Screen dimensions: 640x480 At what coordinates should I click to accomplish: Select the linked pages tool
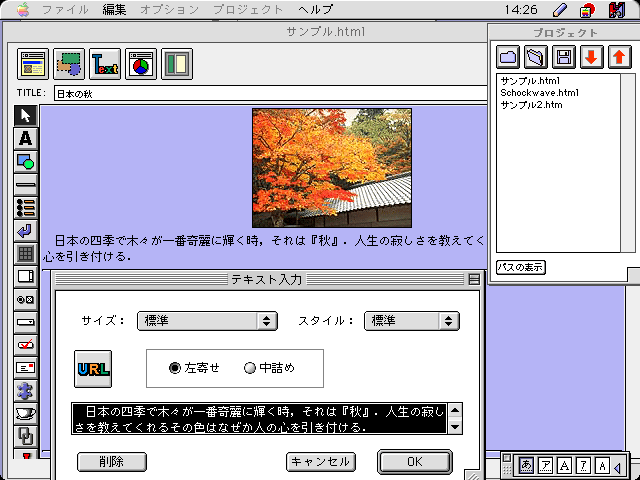point(26,437)
